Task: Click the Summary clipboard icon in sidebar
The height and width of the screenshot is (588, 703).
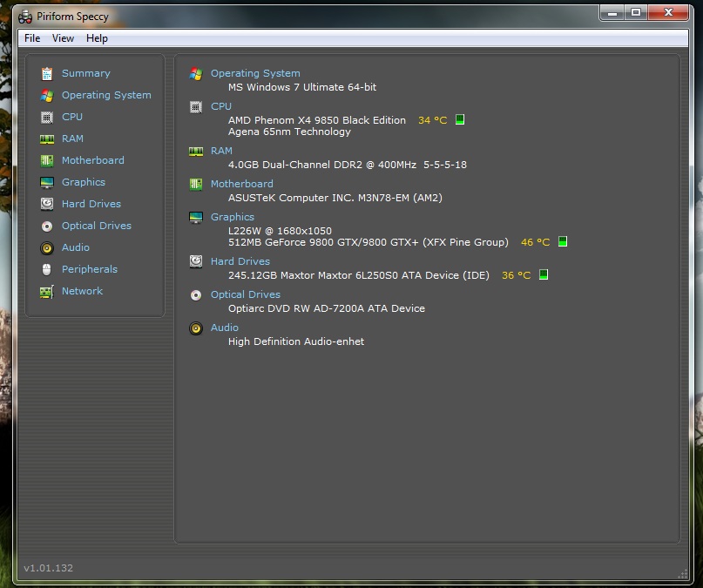Action: click(47, 73)
